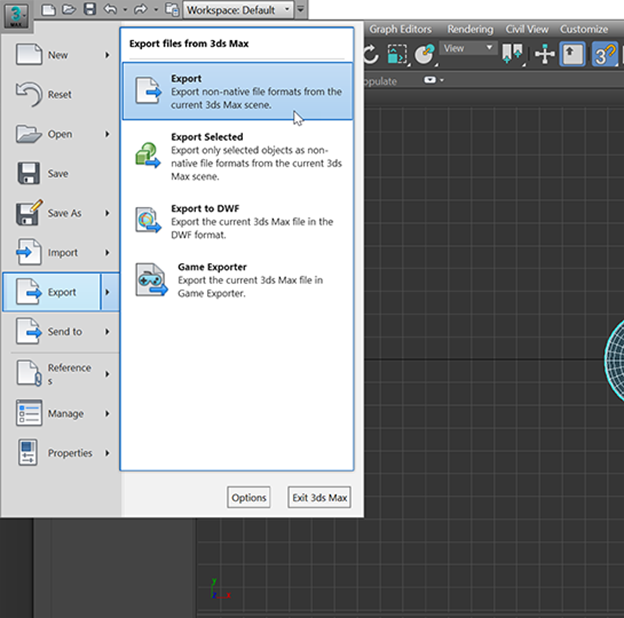
Task: Click the Undo arrow in quick access toolbar
Action: pyautogui.click(x=110, y=9)
